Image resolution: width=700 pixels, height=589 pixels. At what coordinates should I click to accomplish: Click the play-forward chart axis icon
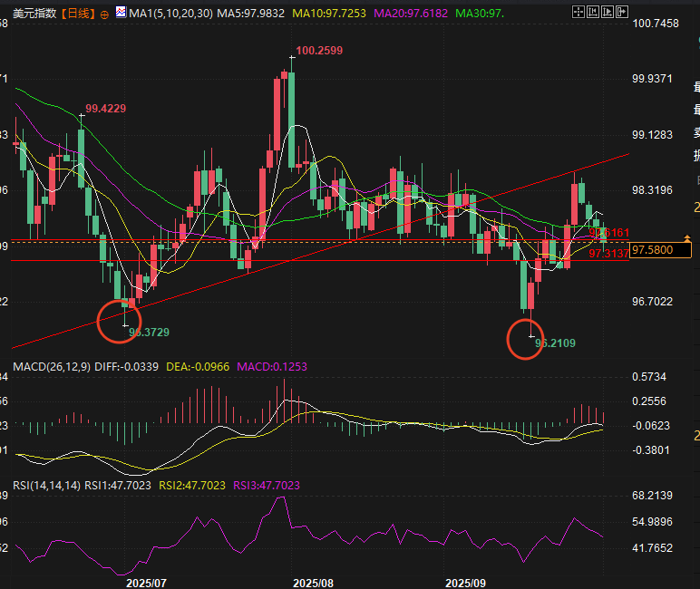coord(608,12)
